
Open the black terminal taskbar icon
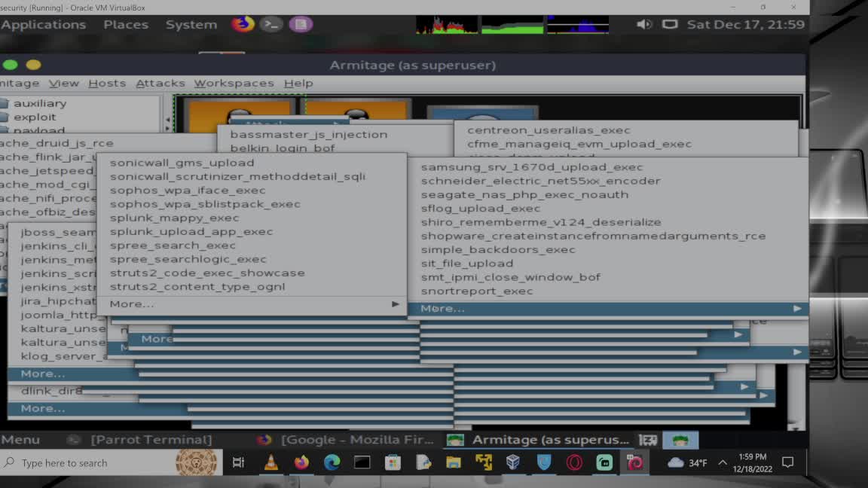[x=362, y=462]
